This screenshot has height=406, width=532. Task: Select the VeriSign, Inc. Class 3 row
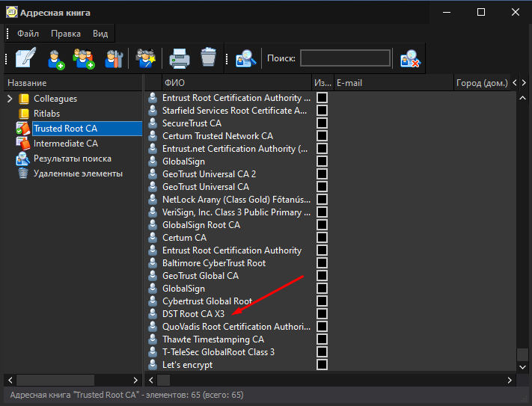tap(236, 212)
